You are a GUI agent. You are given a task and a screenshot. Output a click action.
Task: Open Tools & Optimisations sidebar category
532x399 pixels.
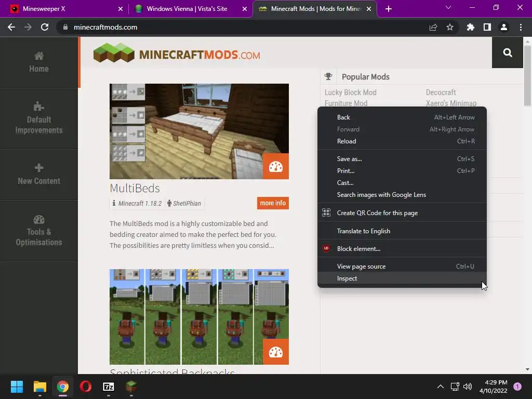(38, 231)
